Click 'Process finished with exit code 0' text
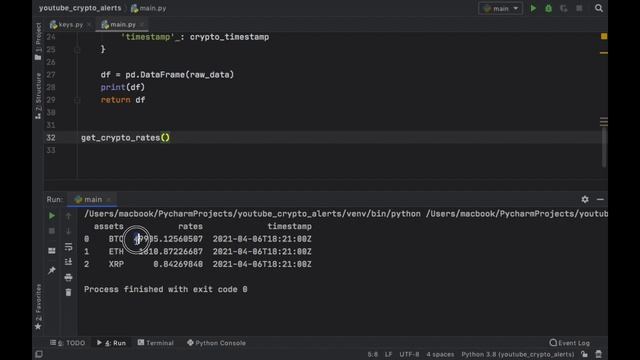 tap(166, 289)
